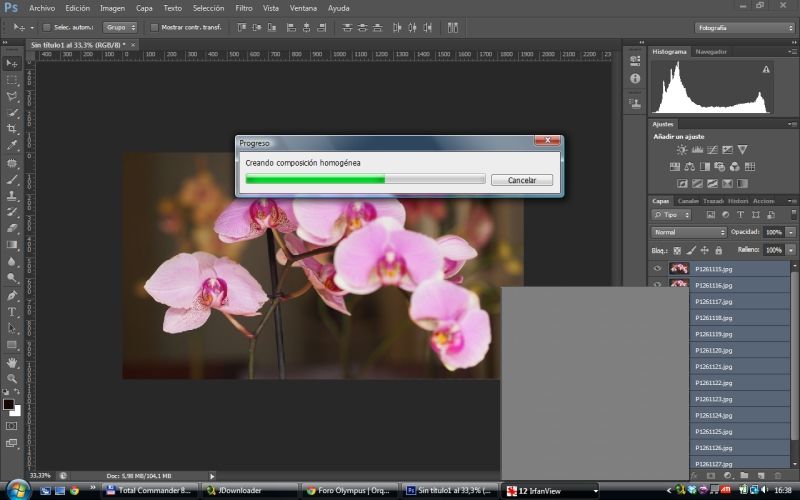The height and width of the screenshot is (500, 800).
Task: Switch to the Canales tab
Action: coord(688,201)
